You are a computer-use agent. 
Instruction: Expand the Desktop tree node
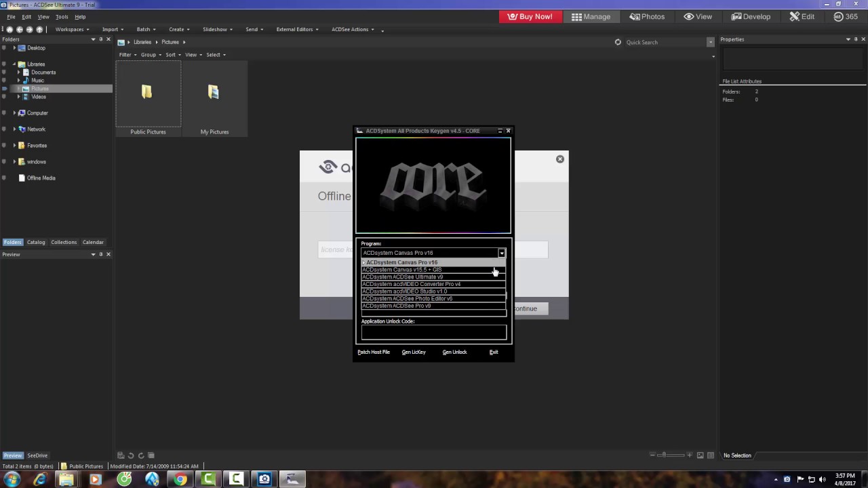(x=14, y=48)
